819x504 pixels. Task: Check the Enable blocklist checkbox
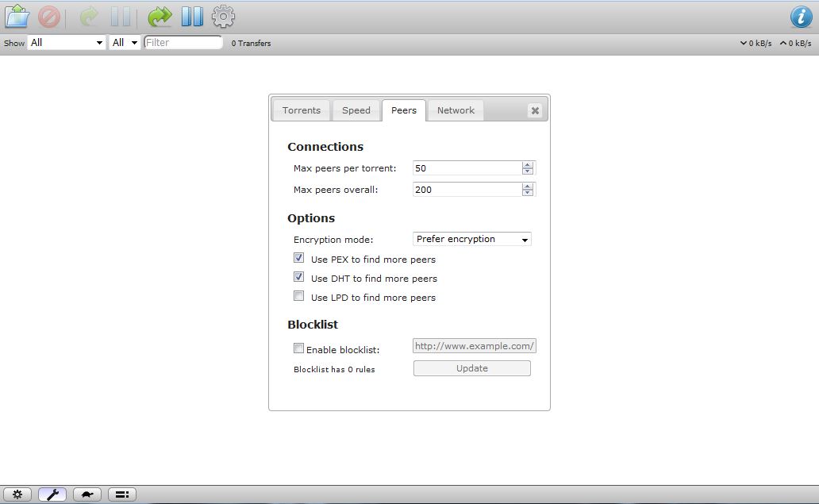(298, 348)
